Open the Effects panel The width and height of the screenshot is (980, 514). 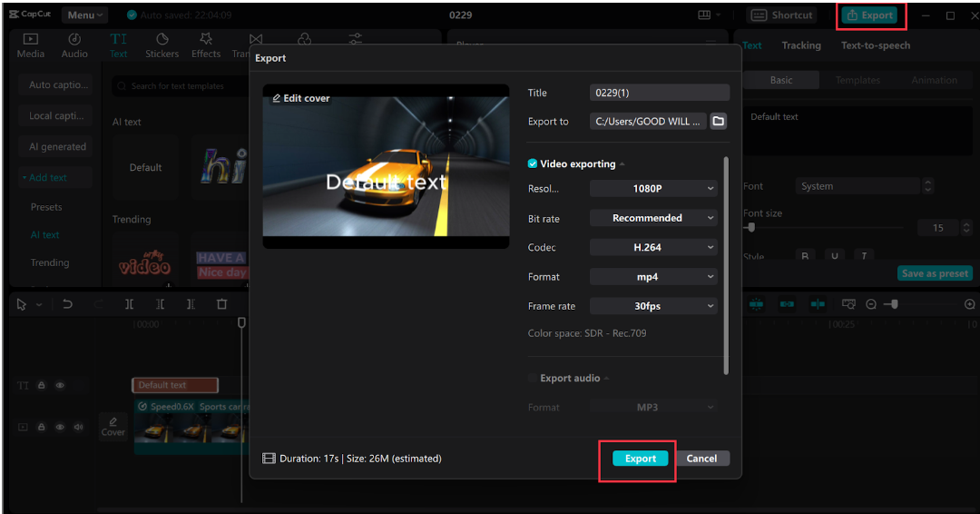[206, 45]
